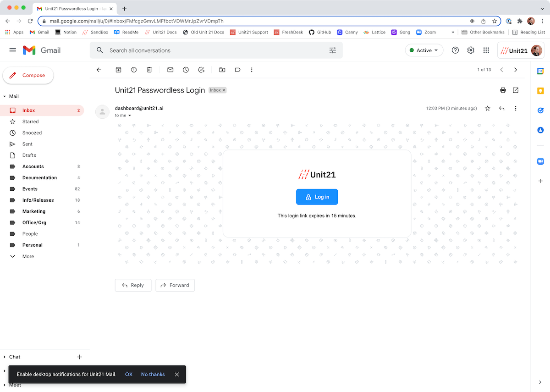Print this email
The image size is (550, 392).
pos(503,90)
